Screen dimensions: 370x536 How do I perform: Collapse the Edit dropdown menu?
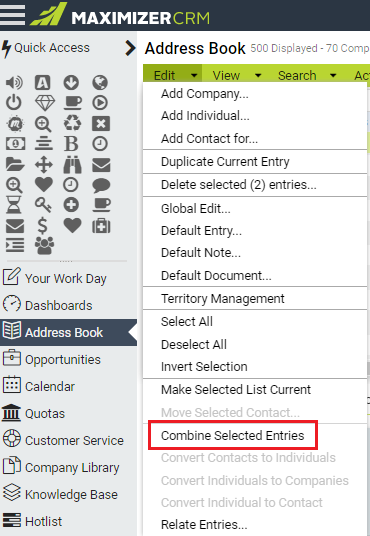pos(173,75)
